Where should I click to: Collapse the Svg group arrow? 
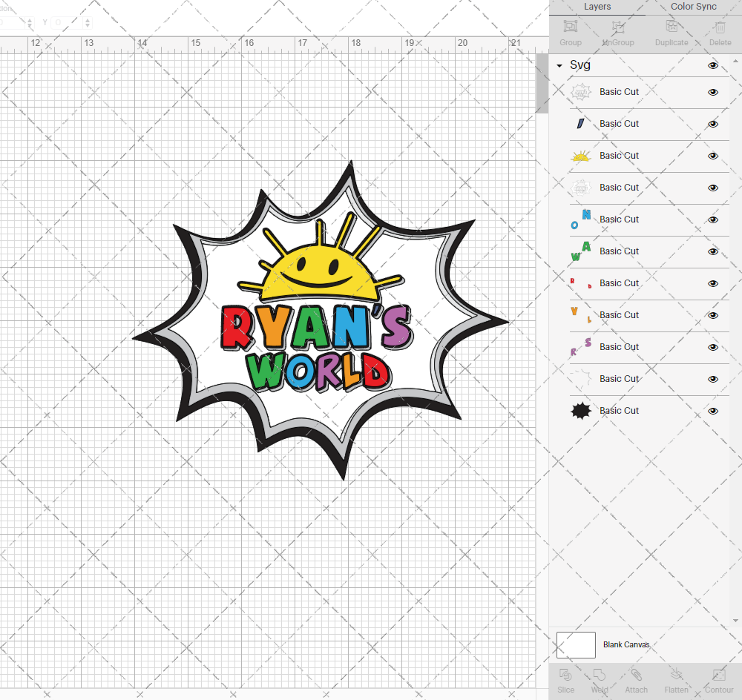pos(559,66)
